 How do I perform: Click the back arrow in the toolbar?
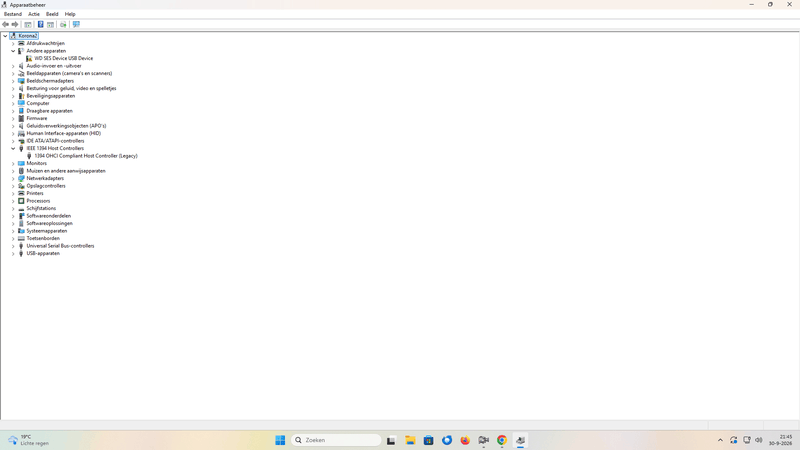6,24
